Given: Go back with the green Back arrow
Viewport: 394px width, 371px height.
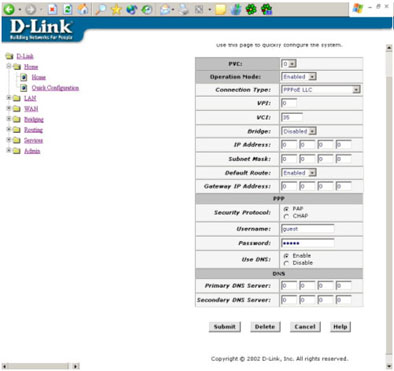Looking at the screenshot, I should click(x=9, y=9).
